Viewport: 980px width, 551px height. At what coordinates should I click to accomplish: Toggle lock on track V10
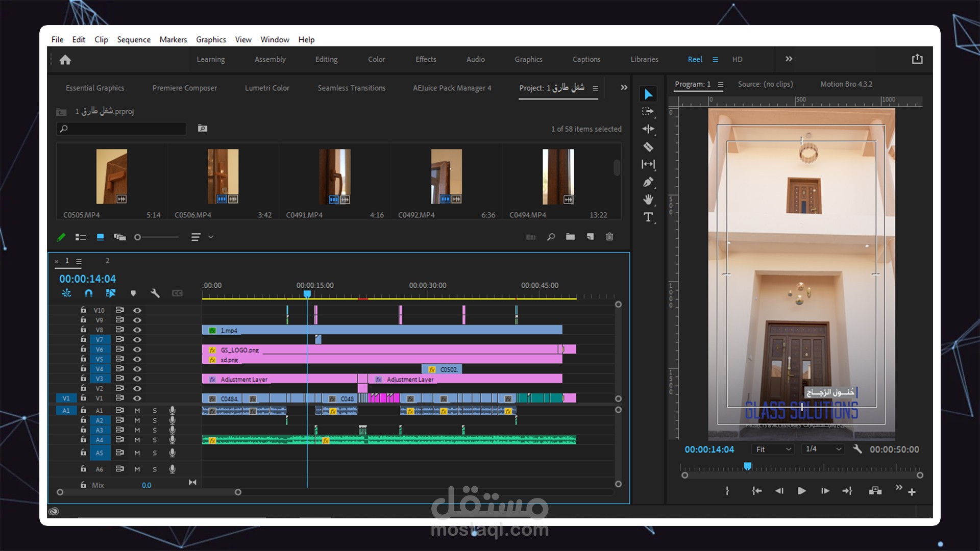pos(83,310)
